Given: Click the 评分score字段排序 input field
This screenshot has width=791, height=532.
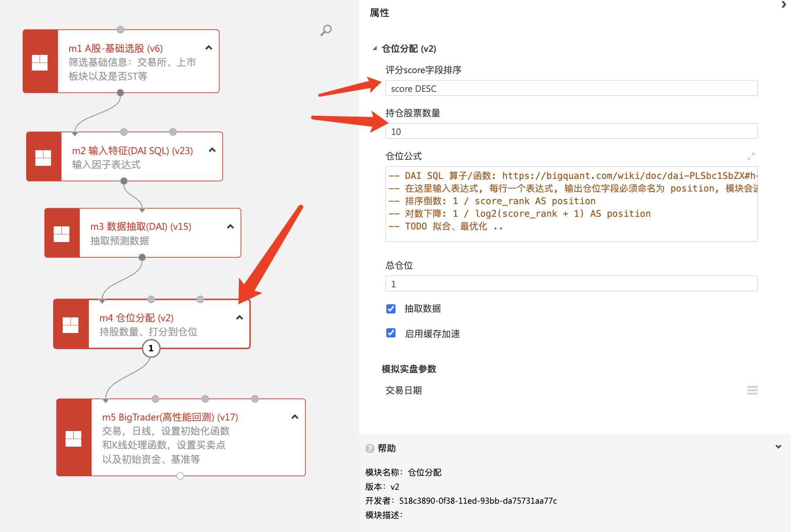Looking at the screenshot, I should (x=571, y=88).
